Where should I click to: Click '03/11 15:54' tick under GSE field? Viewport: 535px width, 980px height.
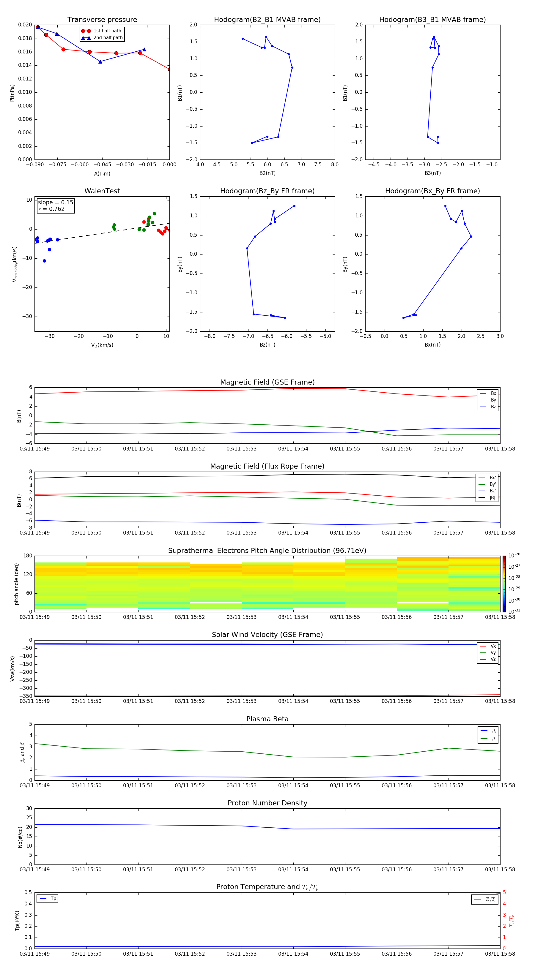[x=293, y=448]
